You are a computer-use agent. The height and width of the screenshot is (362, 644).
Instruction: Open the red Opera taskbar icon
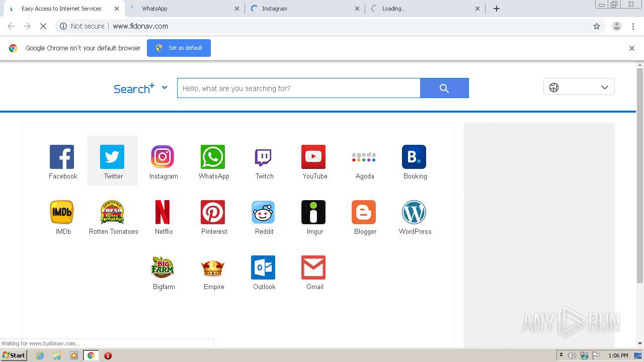pos(108,355)
